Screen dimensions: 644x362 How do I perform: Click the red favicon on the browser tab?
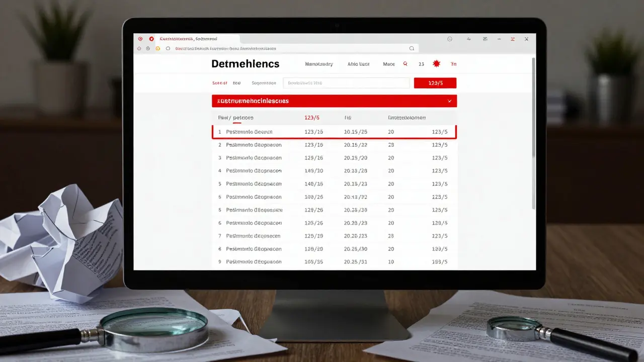(x=151, y=39)
